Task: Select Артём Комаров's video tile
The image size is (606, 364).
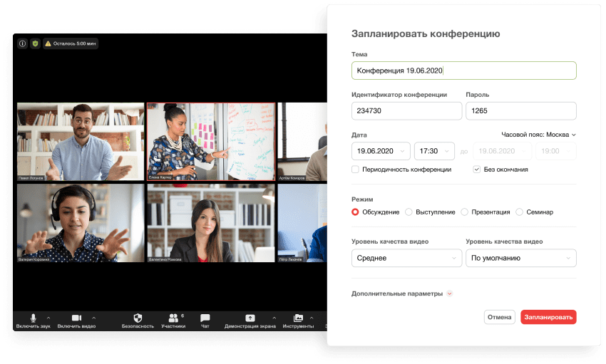Action: point(302,142)
